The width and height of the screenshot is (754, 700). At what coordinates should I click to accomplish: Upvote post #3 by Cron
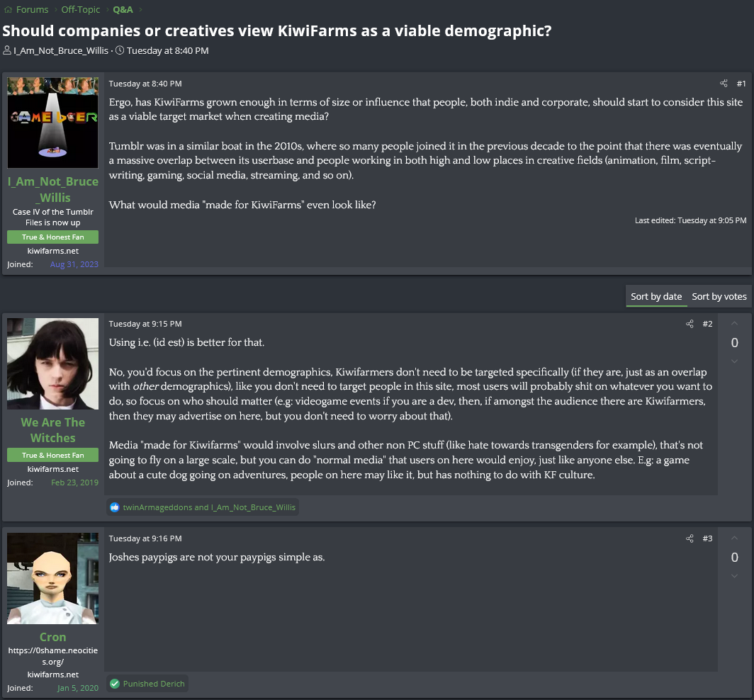click(x=734, y=538)
